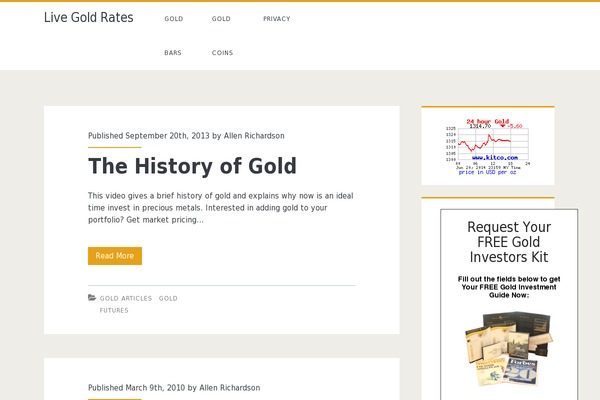Open the Gold Futures category link
This screenshot has width=600, height=400.
click(x=139, y=304)
